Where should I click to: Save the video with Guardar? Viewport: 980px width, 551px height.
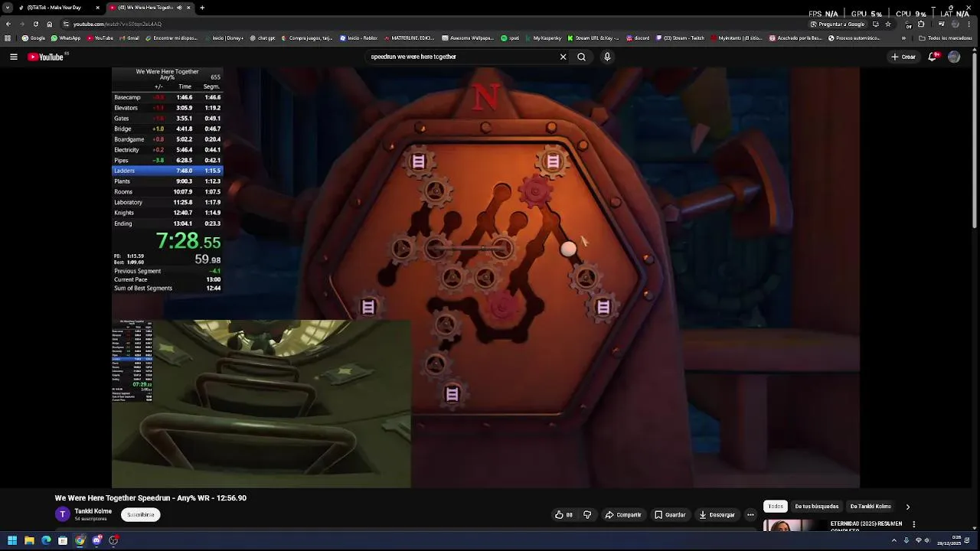(x=670, y=515)
